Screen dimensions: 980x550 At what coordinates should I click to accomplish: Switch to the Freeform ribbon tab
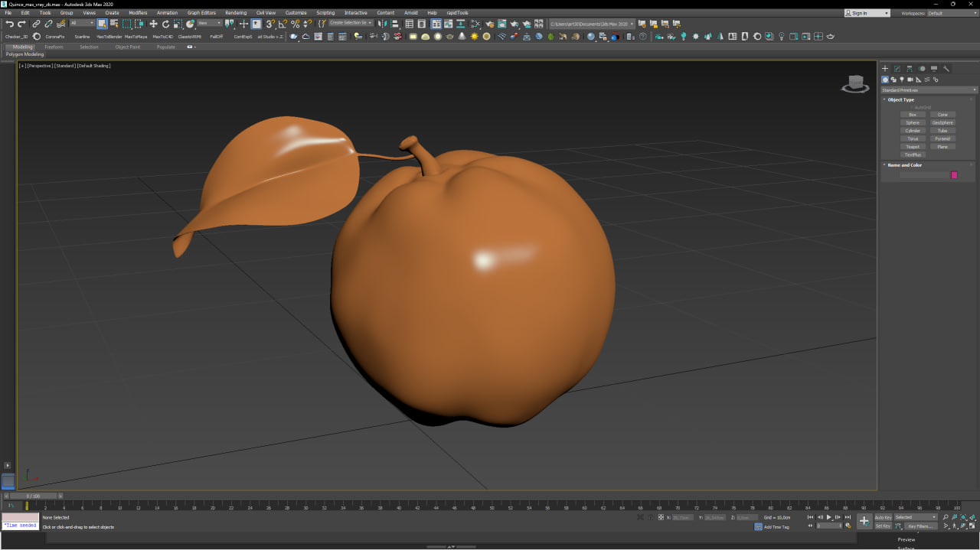coord(54,47)
